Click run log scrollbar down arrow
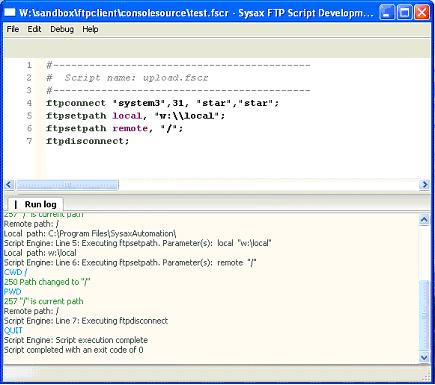The height and width of the screenshot is (385, 435). (x=424, y=357)
